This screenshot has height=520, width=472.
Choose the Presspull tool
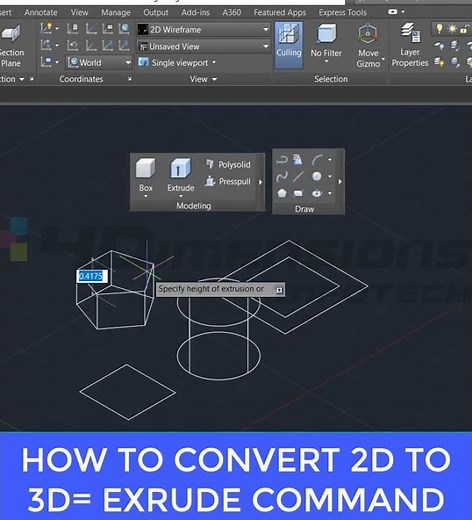pyautogui.click(x=229, y=181)
